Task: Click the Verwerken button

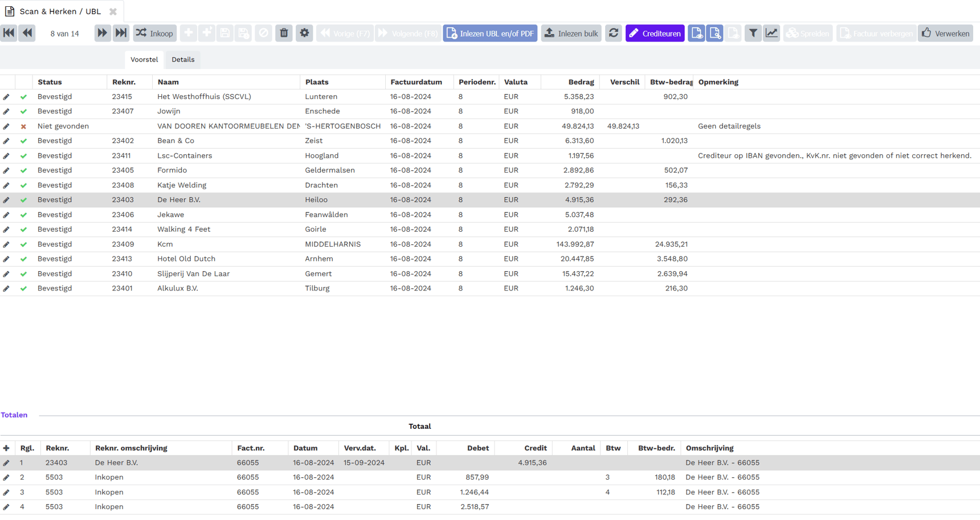Action: [x=945, y=33]
